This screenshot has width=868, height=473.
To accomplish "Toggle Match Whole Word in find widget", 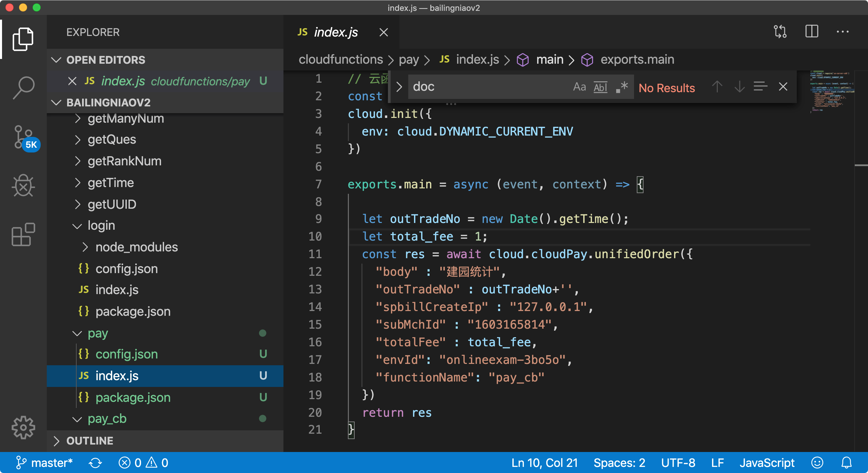I will 600,87.
